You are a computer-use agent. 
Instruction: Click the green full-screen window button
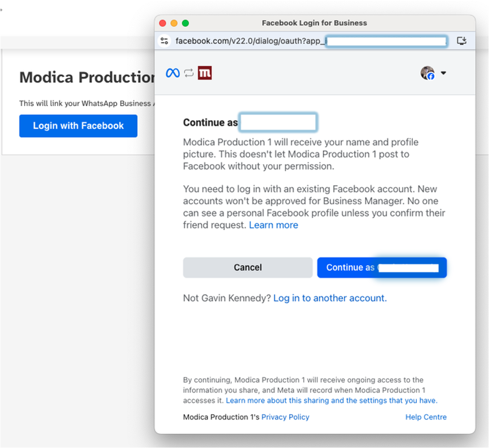(x=186, y=23)
